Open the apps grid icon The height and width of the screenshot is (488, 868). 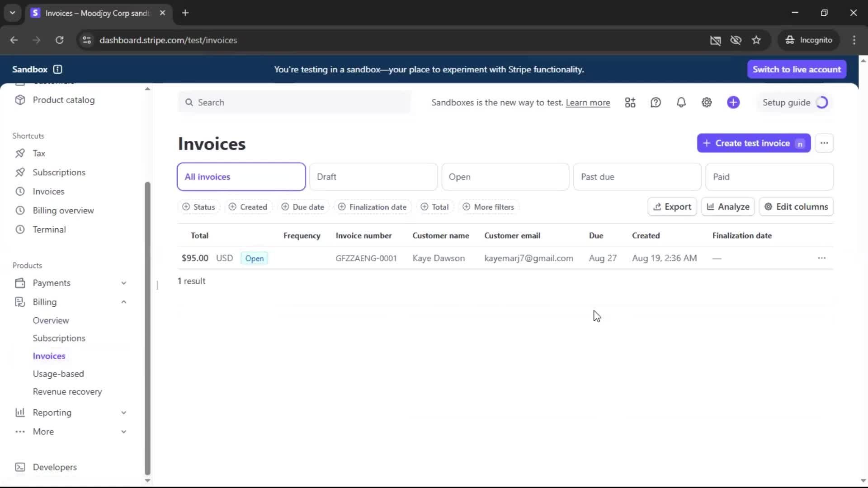pyautogui.click(x=630, y=103)
